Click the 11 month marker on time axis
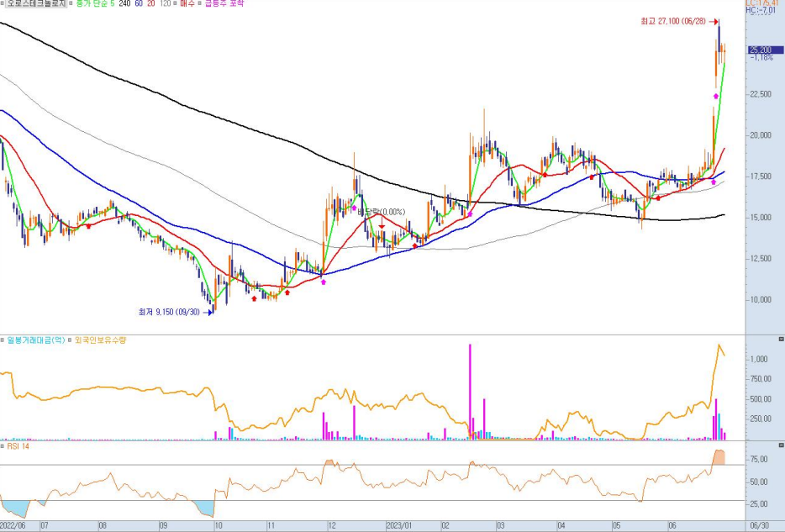Viewport: 785px width, 532px height. [x=271, y=526]
